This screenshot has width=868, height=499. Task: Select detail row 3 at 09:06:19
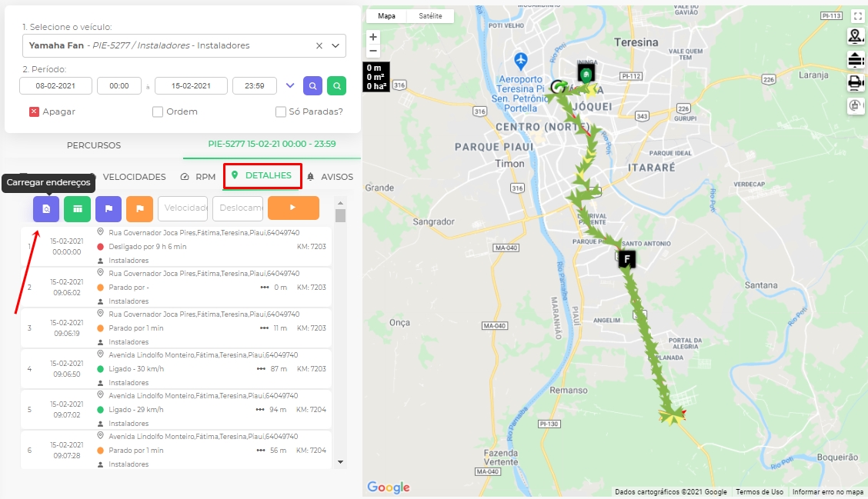pos(176,328)
